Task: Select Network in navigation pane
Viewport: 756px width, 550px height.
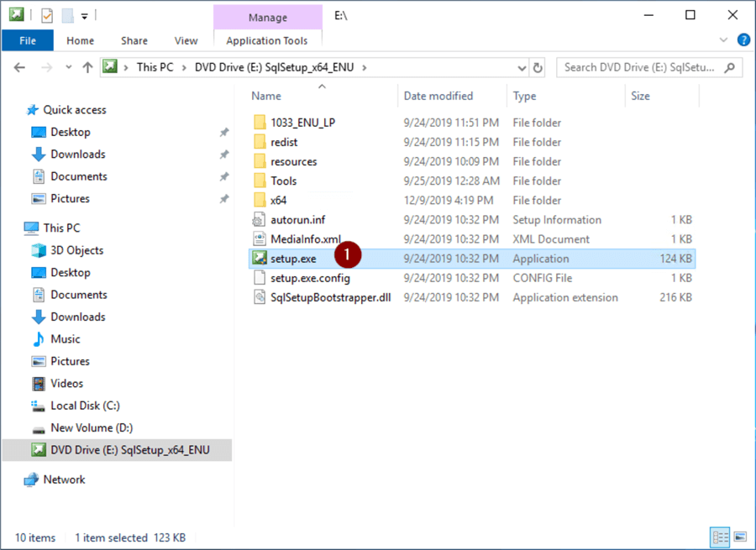Action: coord(64,479)
